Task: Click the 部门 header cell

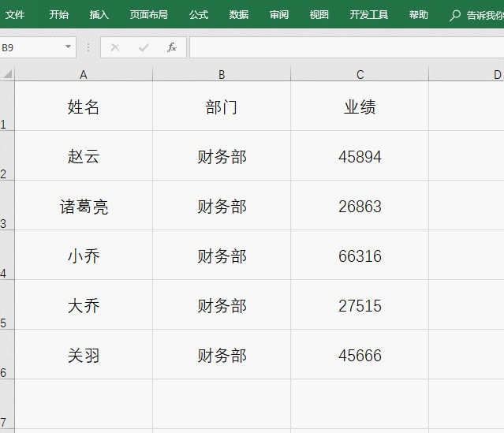Action: [x=222, y=106]
